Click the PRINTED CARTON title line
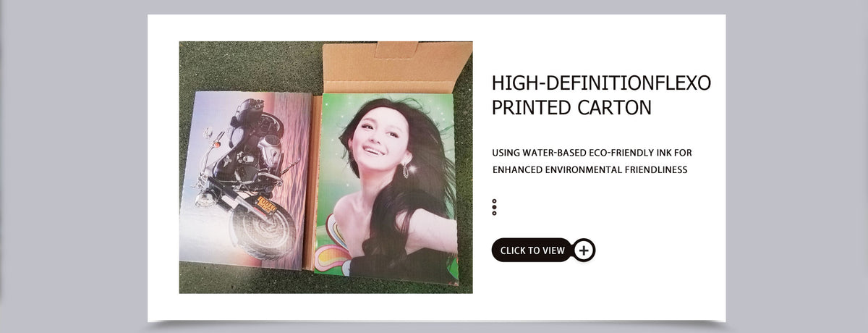The width and height of the screenshot is (868, 333). [571, 107]
